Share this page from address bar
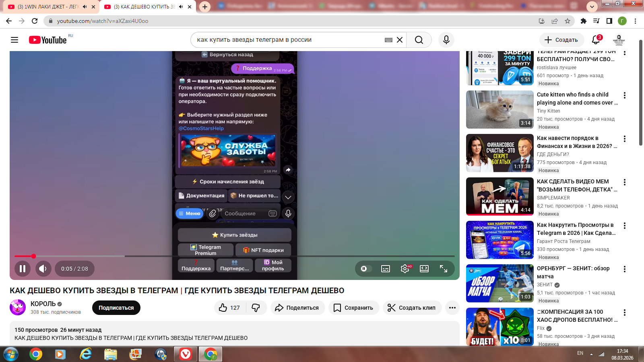644x362 pixels. pos(555,21)
